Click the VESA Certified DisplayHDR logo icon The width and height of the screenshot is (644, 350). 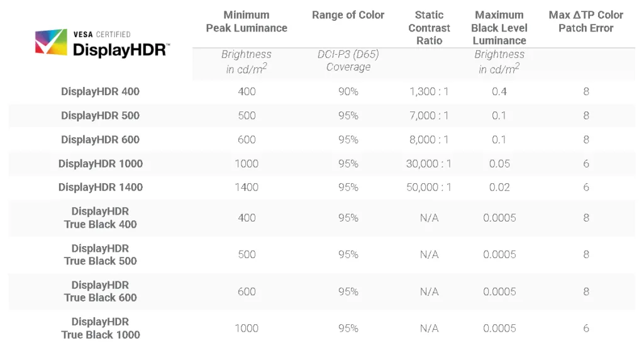click(x=51, y=42)
